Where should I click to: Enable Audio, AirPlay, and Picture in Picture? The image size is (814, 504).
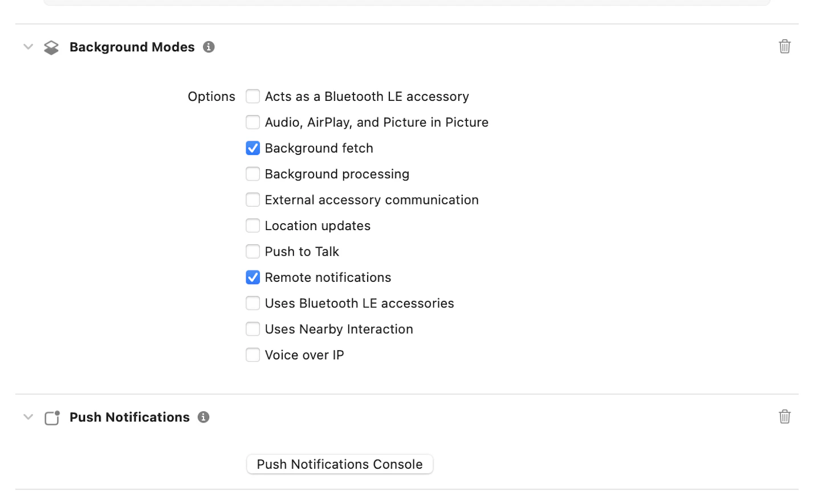pos(253,122)
